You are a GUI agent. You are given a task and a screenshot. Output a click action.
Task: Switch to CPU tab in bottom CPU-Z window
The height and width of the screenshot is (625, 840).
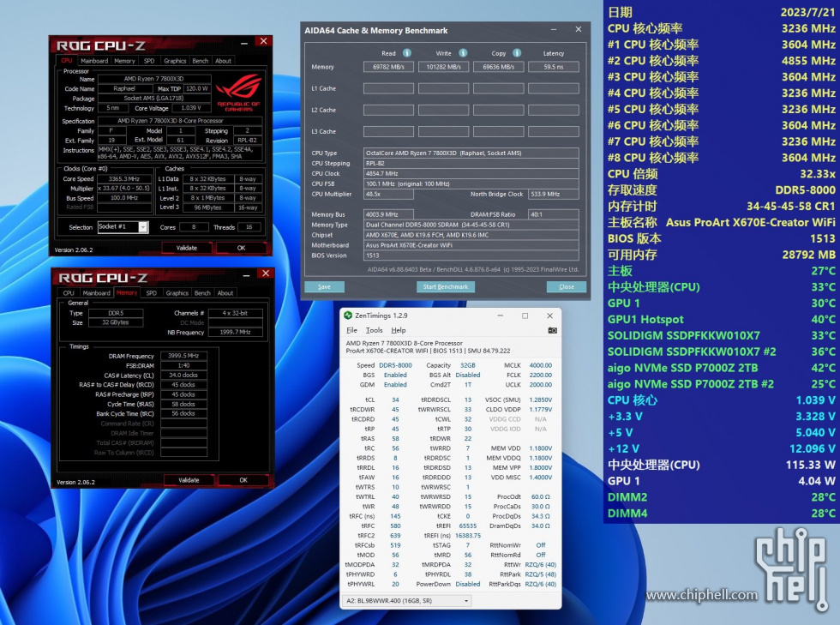pyautogui.click(x=69, y=293)
